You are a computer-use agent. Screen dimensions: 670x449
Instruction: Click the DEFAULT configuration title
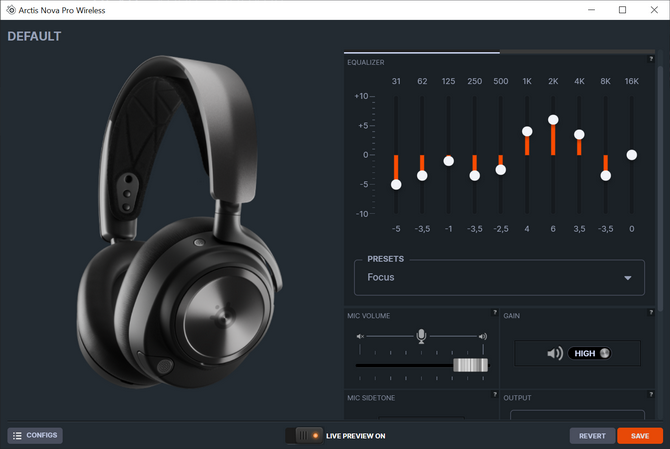(34, 36)
